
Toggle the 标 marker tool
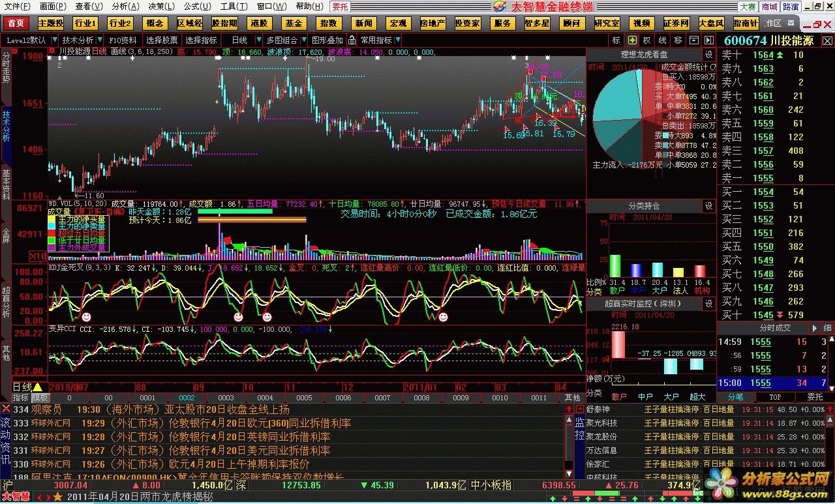click(x=616, y=40)
